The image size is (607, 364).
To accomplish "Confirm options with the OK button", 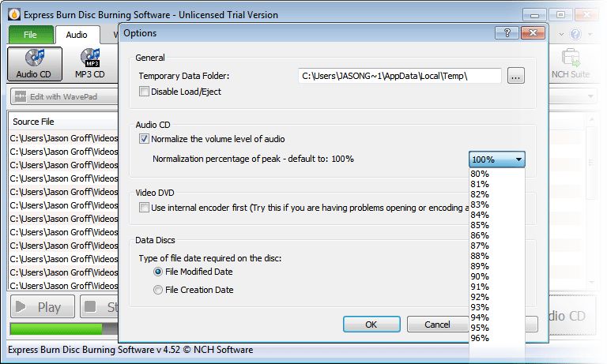I will tap(371, 325).
